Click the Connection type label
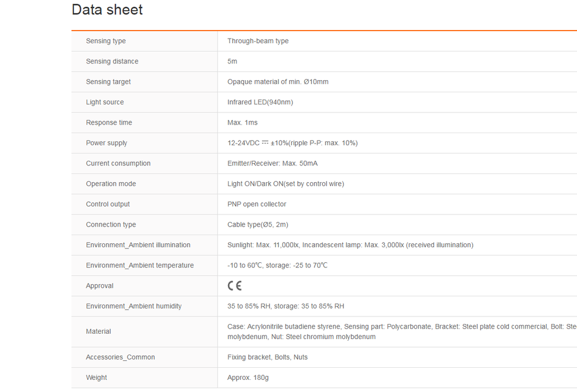This screenshot has height=392, width=577. point(111,225)
